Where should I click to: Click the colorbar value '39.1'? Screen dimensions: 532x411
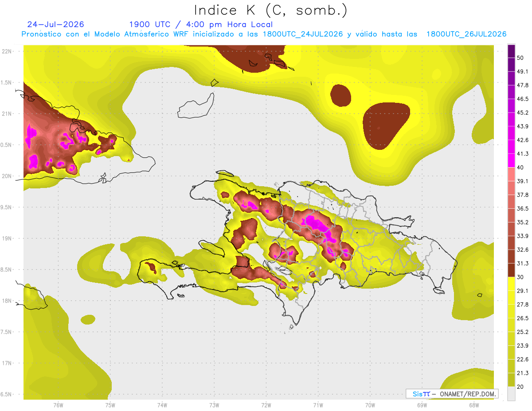coord(523,181)
